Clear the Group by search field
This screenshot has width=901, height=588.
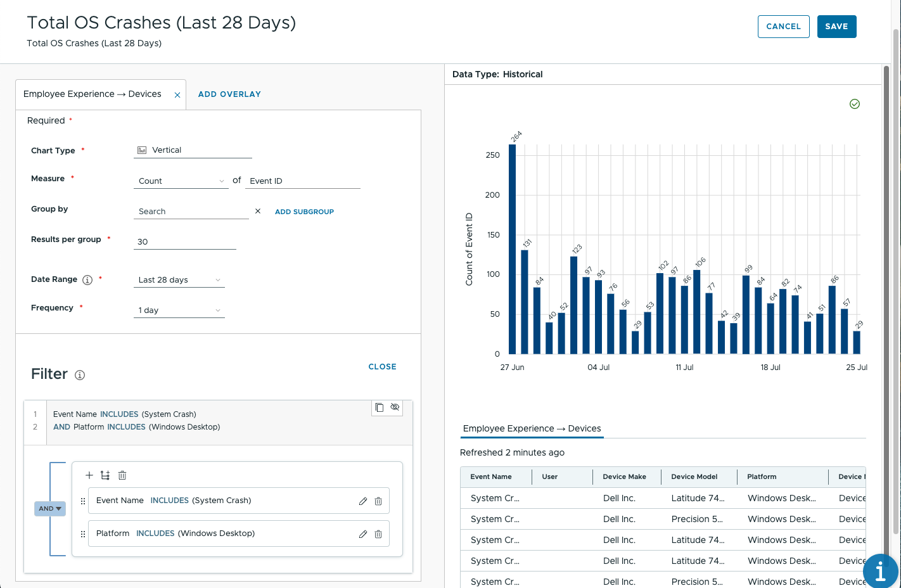click(x=258, y=211)
